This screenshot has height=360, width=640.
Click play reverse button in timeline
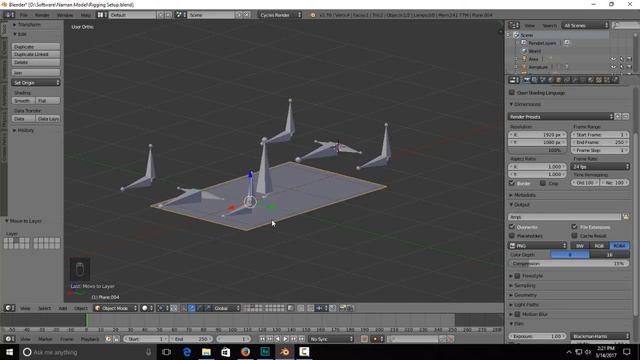point(278,339)
